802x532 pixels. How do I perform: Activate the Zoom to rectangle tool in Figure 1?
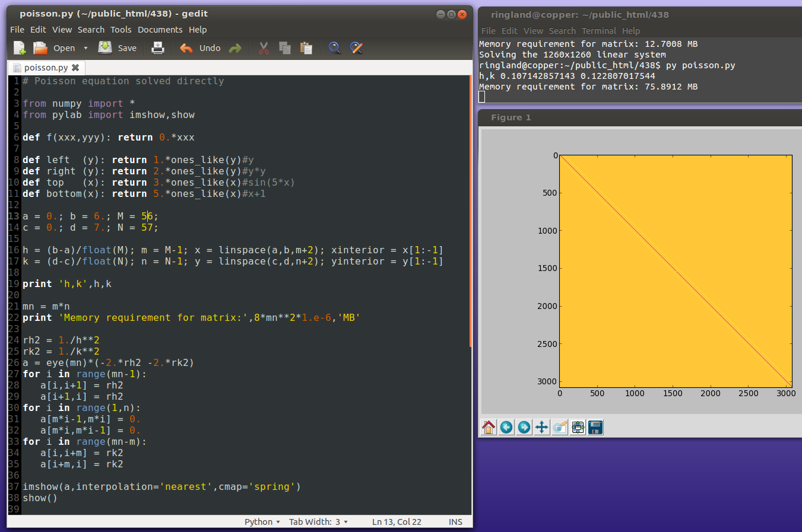click(x=560, y=427)
